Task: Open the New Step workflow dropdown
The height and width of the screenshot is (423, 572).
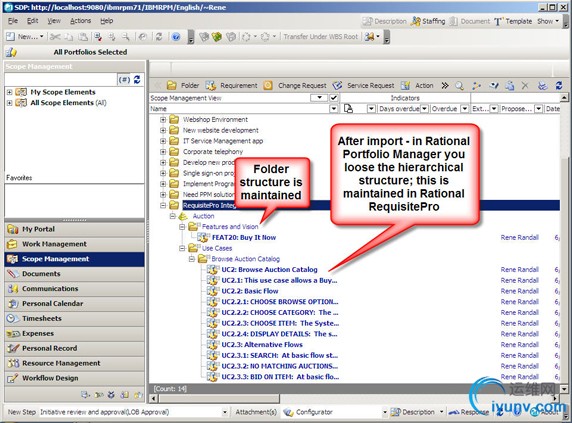Action: pyautogui.click(x=225, y=412)
